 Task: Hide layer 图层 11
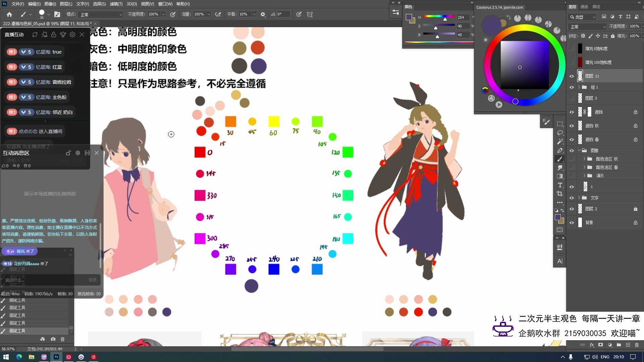(572, 76)
